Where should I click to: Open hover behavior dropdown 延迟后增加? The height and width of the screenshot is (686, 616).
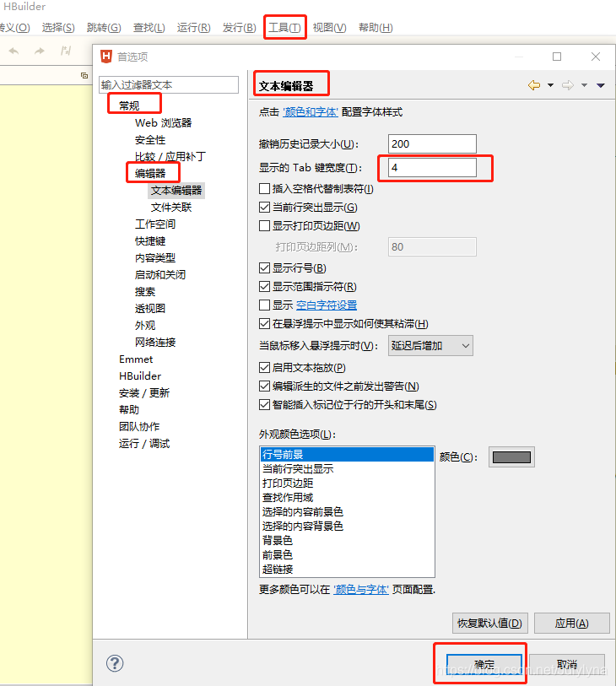430,346
